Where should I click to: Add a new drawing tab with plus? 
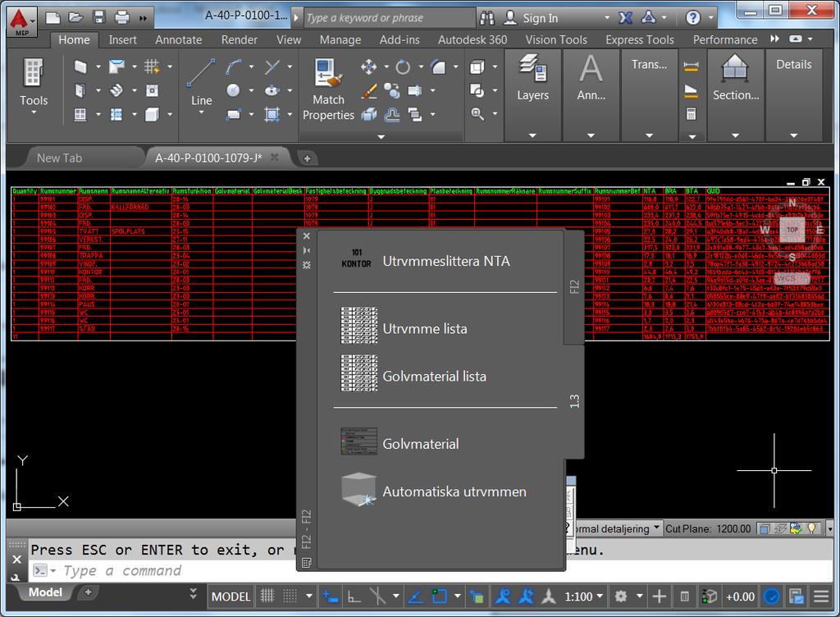coord(307,158)
